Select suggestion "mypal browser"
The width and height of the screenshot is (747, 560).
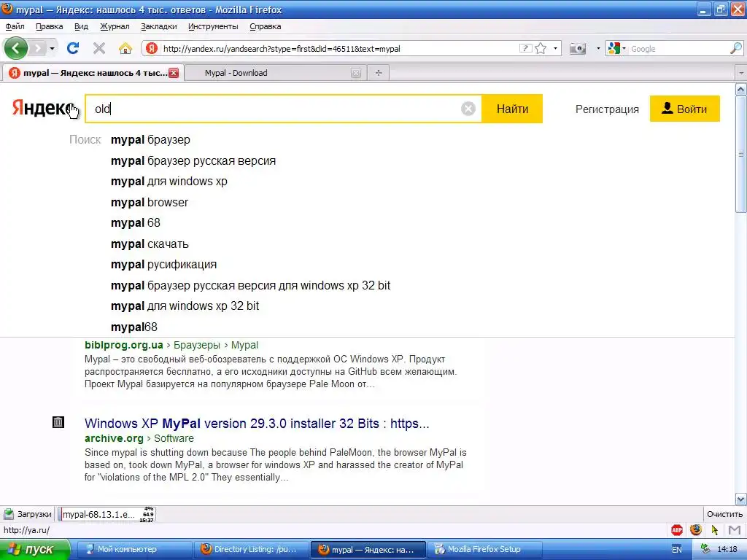[x=149, y=203]
